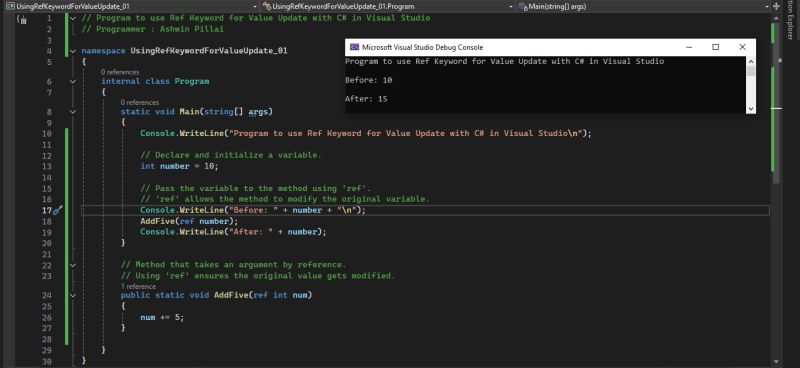Image resolution: width=800 pixels, height=368 pixels.
Task: Click 'Before: 10' in the Debug Console
Action: coord(368,80)
